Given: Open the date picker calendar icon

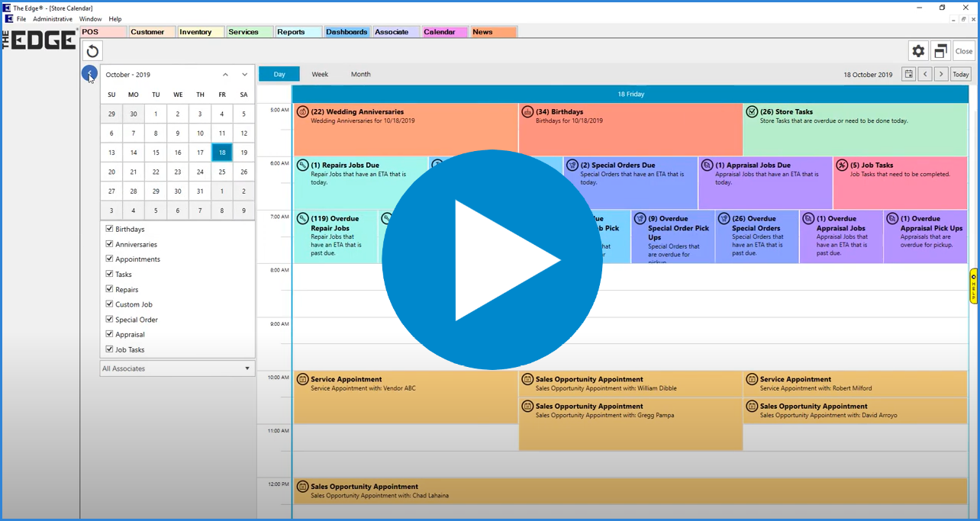Looking at the screenshot, I should click(908, 74).
